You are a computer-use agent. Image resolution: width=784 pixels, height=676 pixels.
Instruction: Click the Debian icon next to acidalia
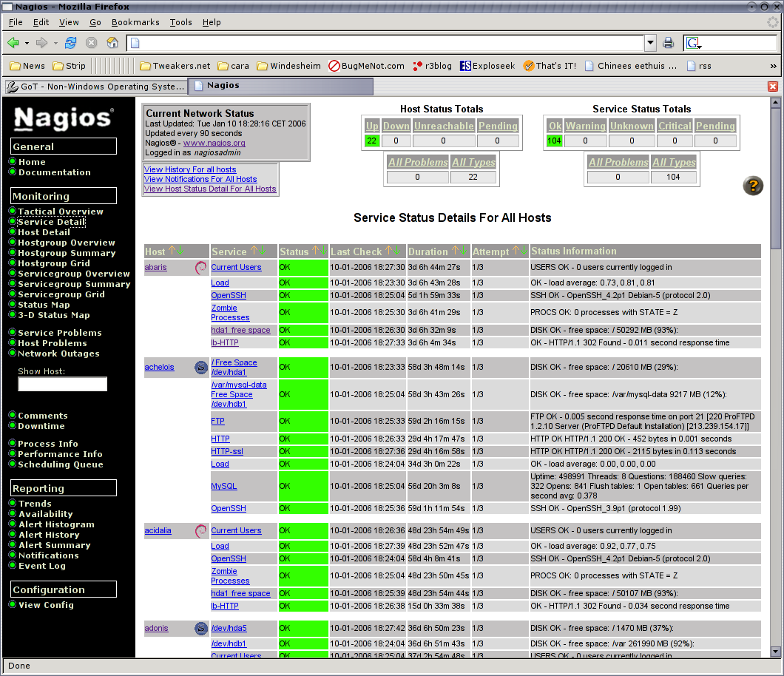tap(200, 530)
